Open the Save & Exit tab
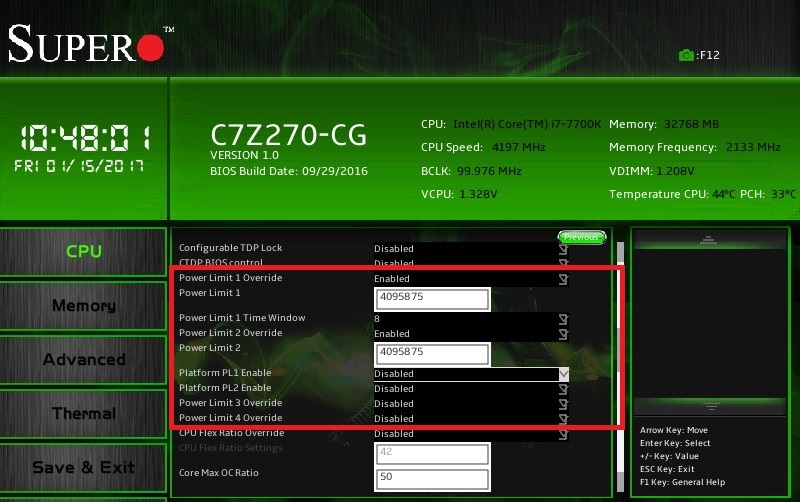This screenshot has width=800, height=502. click(83, 468)
